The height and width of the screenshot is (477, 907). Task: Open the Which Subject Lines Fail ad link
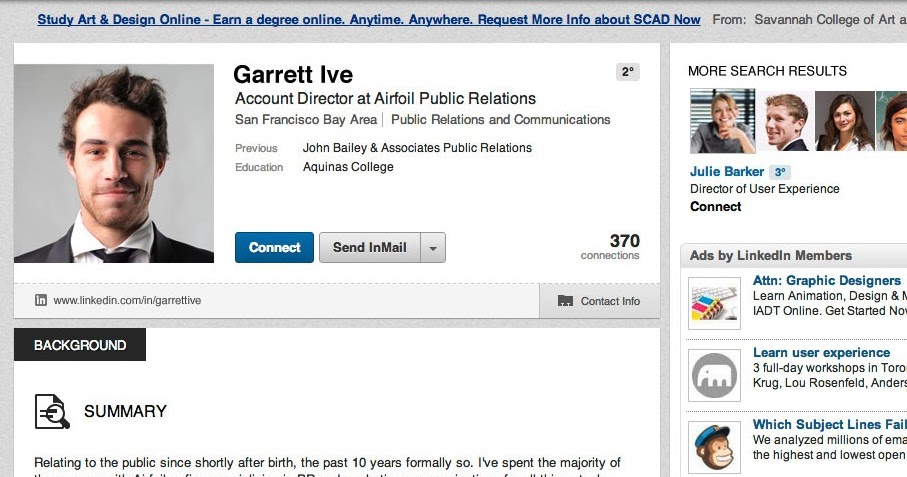[x=829, y=424]
